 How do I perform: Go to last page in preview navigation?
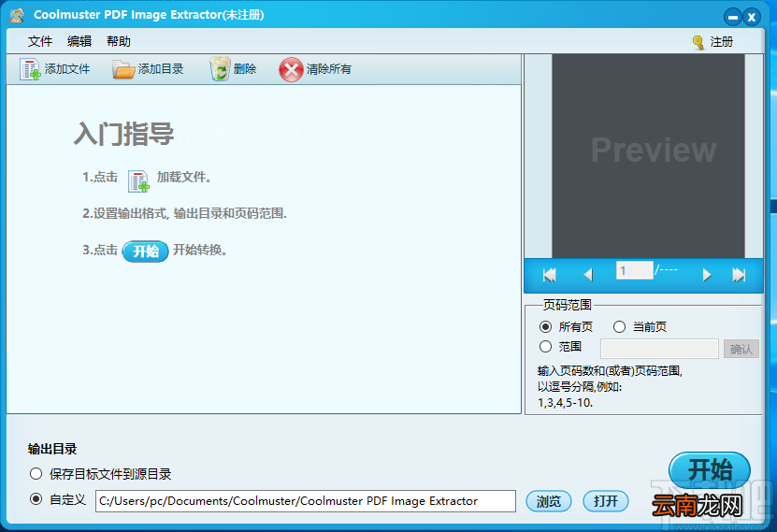[739, 275]
